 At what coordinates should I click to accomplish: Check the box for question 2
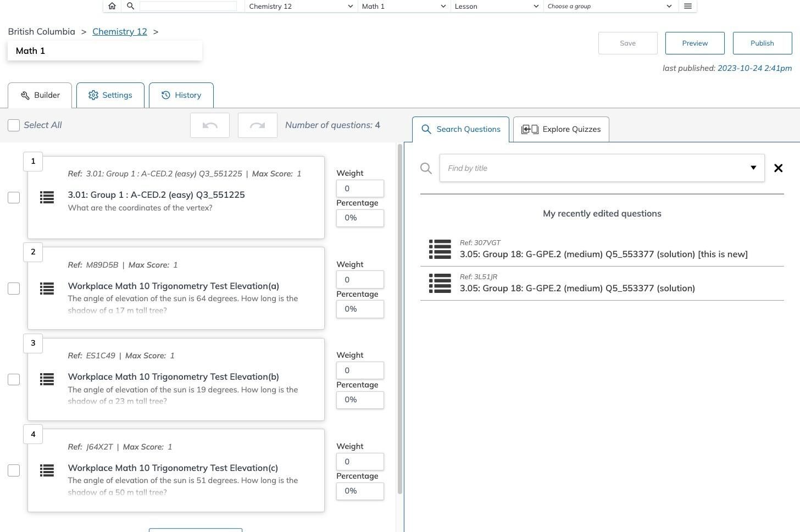[14, 289]
